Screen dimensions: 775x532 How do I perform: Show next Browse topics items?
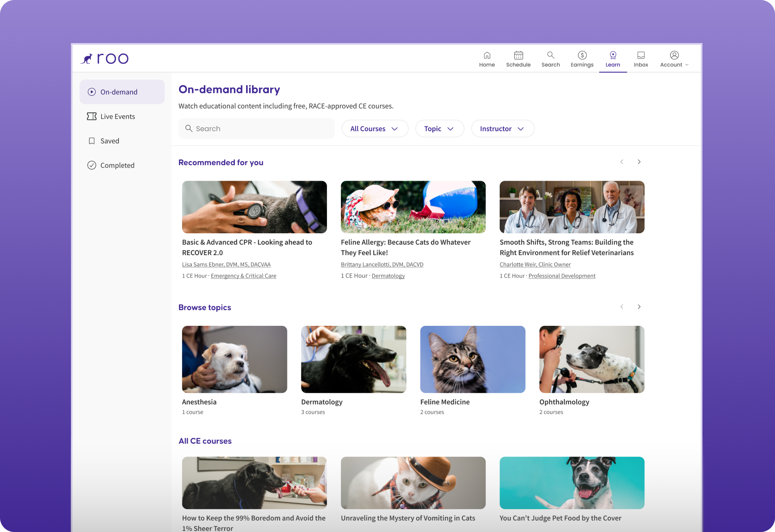pyautogui.click(x=639, y=307)
